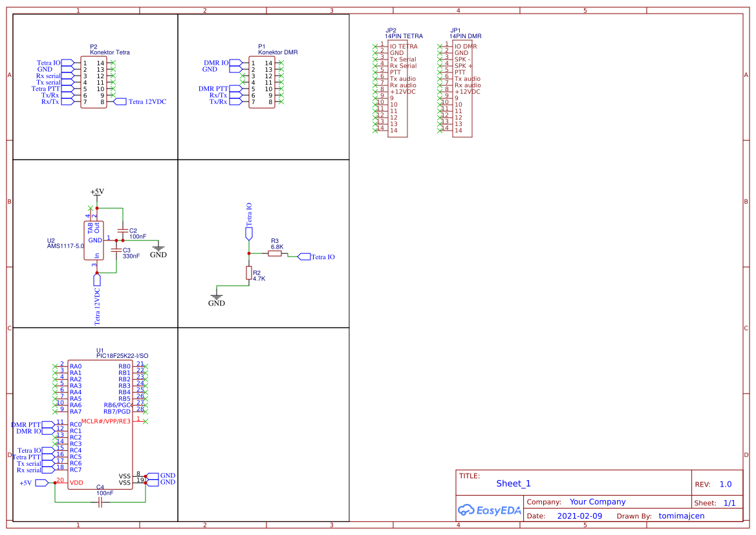Click the 4.7K resistor R2 symbol
This screenshot has width=756, height=535.
tap(249, 273)
